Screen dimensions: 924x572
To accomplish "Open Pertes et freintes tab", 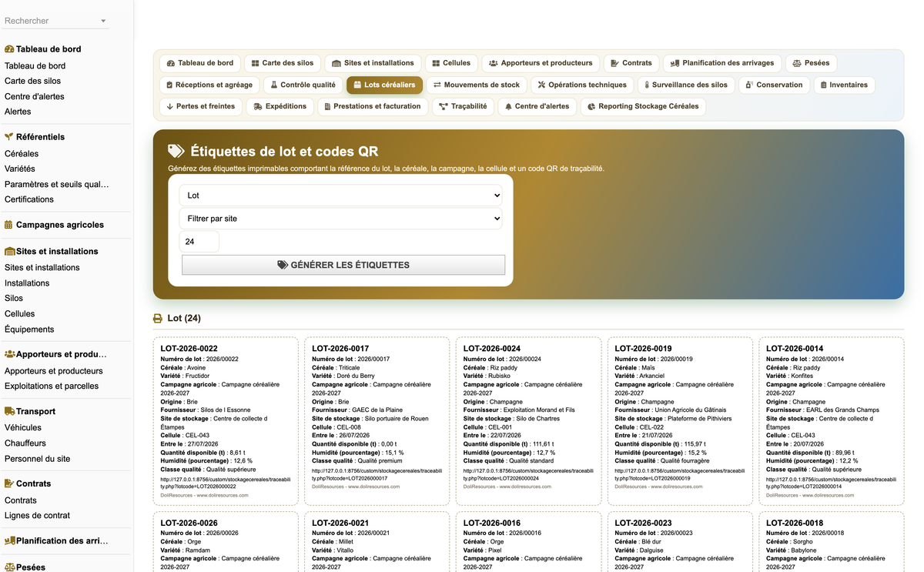I will pyautogui.click(x=200, y=106).
